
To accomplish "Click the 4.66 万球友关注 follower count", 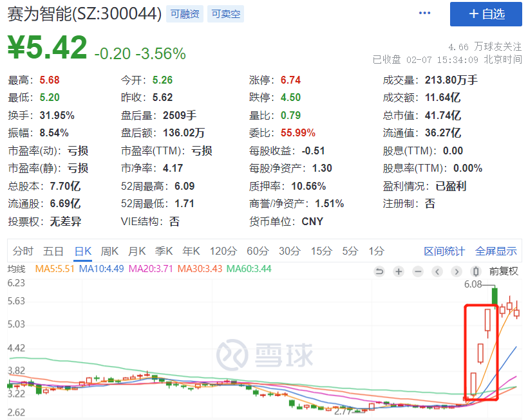I will pyautogui.click(x=485, y=46).
